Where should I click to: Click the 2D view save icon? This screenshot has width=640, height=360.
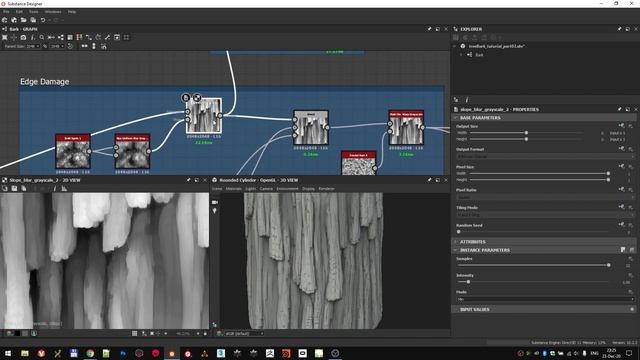14,189
